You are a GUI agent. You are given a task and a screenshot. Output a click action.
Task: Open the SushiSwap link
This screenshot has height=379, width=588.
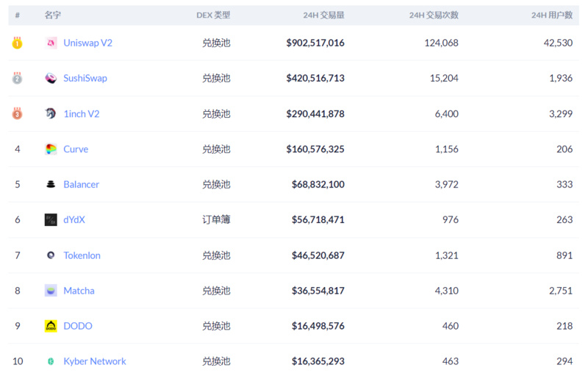[x=85, y=78]
